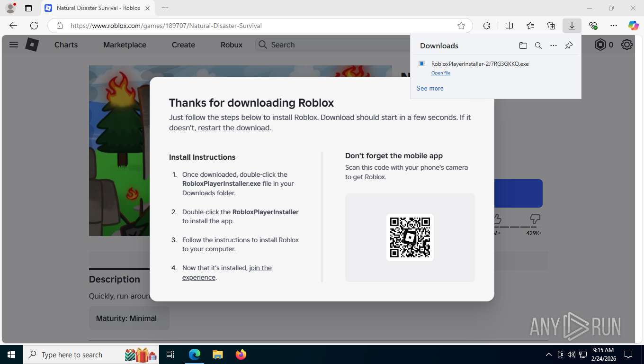The height and width of the screenshot is (364, 644).
Task: Click the thumbs down dislike icon
Action: pos(535,219)
